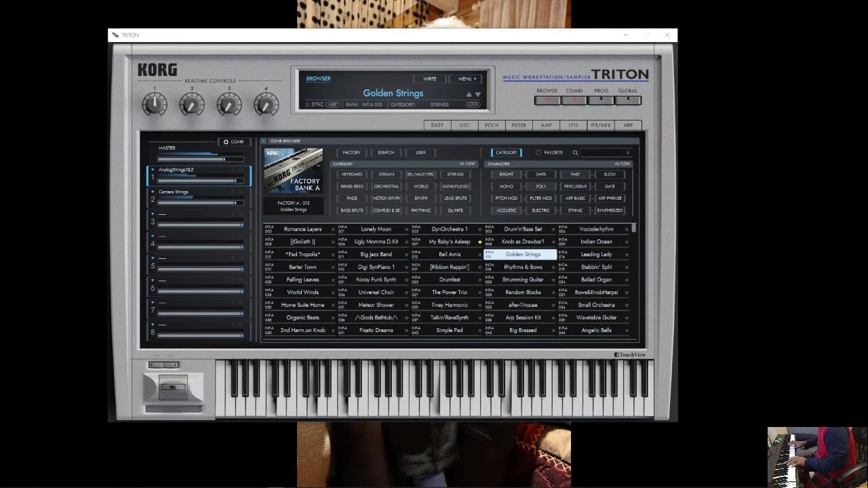This screenshot has width=868, height=488.
Task: Turn realtime control knob 4
Action: coord(266,104)
